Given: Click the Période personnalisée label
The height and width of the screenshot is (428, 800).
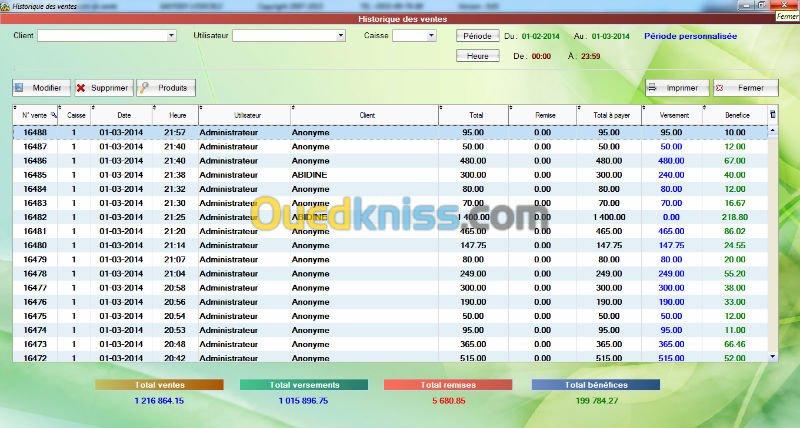Looking at the screenshot, I should (x=690, y=36).
